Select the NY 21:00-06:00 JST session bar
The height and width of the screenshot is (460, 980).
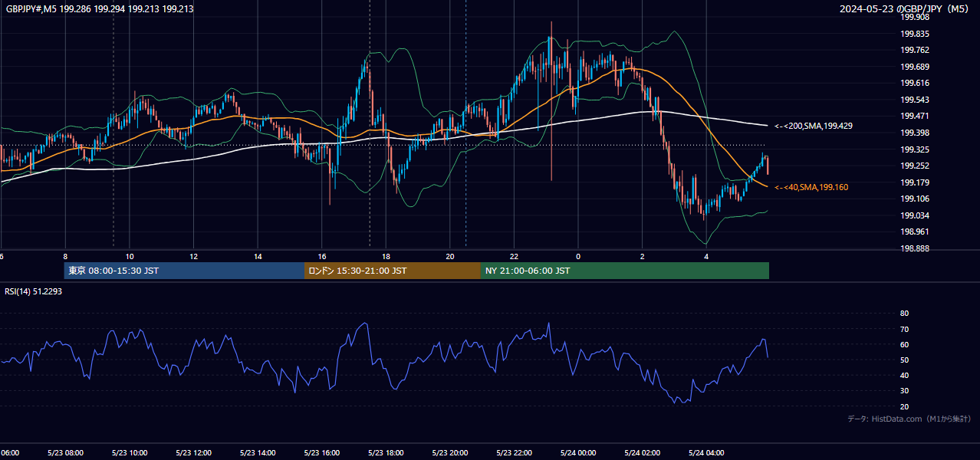tap(625, 271)
